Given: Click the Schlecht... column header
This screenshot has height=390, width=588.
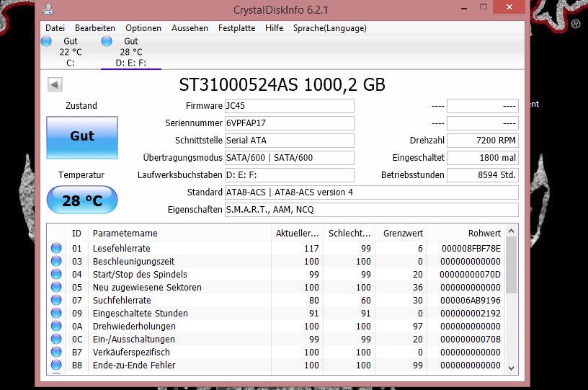Looking at the screenshot, I should click(x=349, y=234).
